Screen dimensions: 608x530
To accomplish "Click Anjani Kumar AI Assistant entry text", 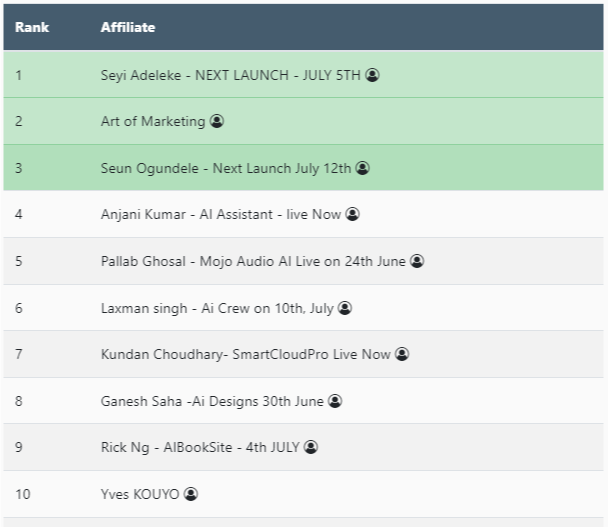I will pyautogui.click(x=221, y=214).
